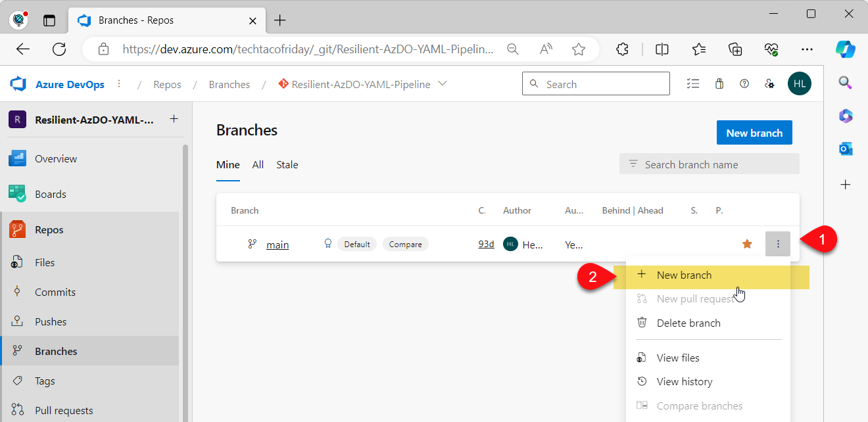Toggle the favorite star for the main branch
Screen dimensions: 868x422
(x=747, y=244)
